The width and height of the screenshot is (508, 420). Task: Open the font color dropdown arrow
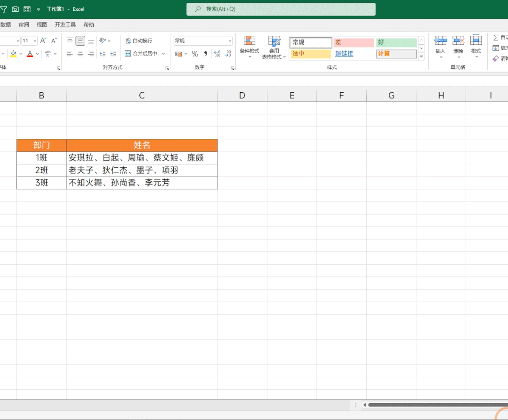coord(37,54)
